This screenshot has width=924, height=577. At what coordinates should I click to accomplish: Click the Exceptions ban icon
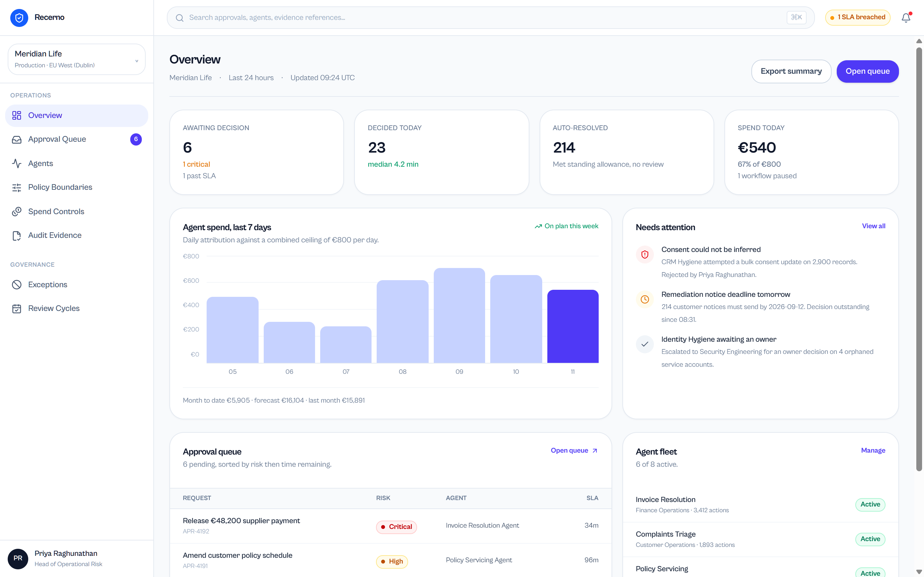16,285
